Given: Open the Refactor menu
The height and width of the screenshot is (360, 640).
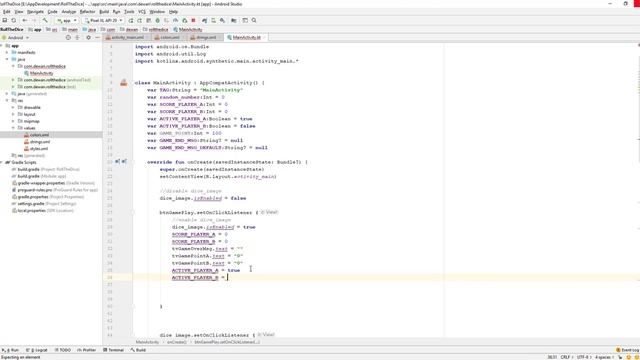Looking at the screenshot, I should (87, 12).
